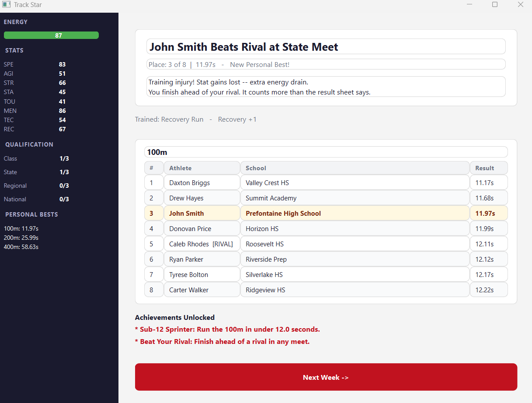The image size is (532, 403).
Task: Click the 200m: 25.99s personal best
Action: [21, 238]
